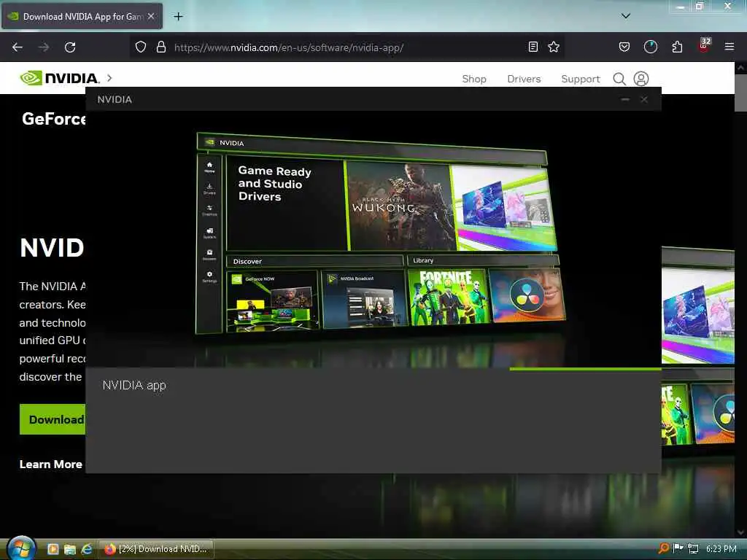Select the Download NVIDIA App tab
The width and height of the screenshot is (747, 560).
[x=82, y=16]
